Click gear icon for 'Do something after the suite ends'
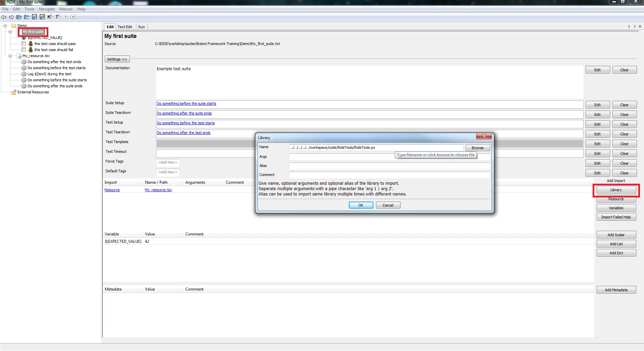This screenshot has width=644, height=351. (24, 86)
